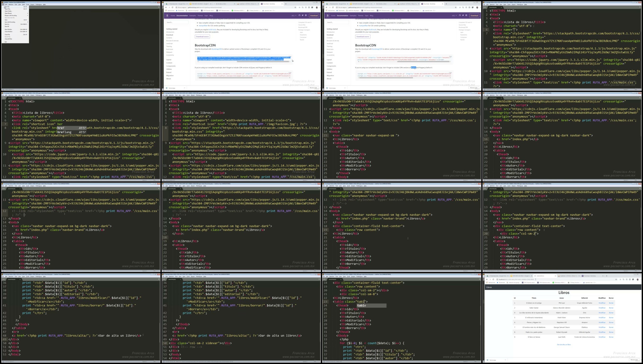Viewport: 643px width, 364px height.
Task: Click 'Borrar' for El llano en llamas
Action: [611, 337]
